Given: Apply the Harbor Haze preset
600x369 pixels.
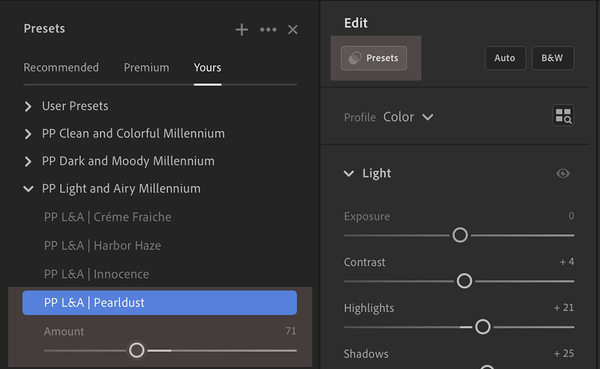Looking at the screenshot, I should (103, 245).
